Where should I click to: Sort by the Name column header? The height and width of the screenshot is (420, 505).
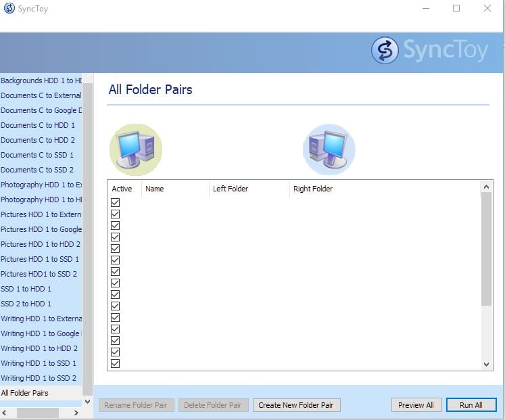pos(155,189)
